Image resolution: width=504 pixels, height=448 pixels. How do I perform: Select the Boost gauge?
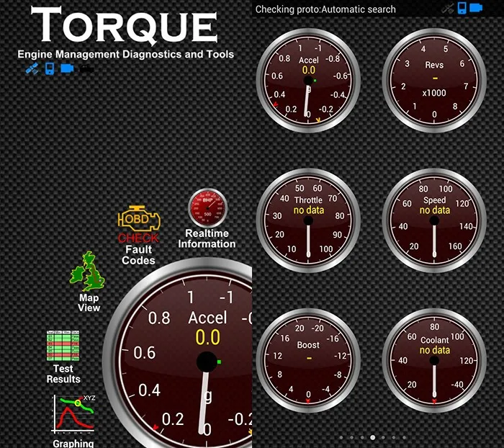click(308, 361)
